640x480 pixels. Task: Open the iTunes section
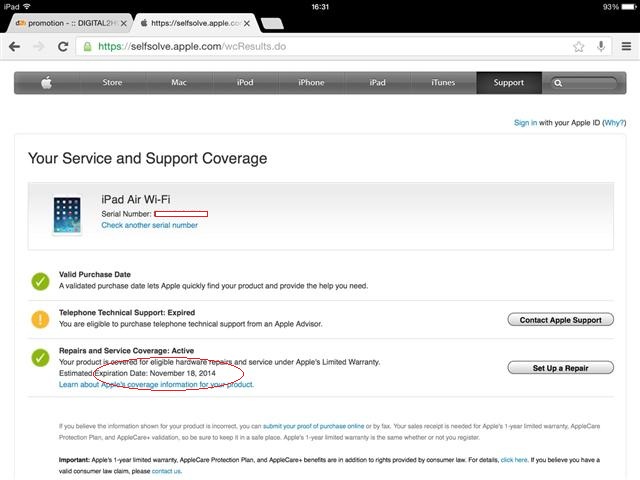(443, 83)
